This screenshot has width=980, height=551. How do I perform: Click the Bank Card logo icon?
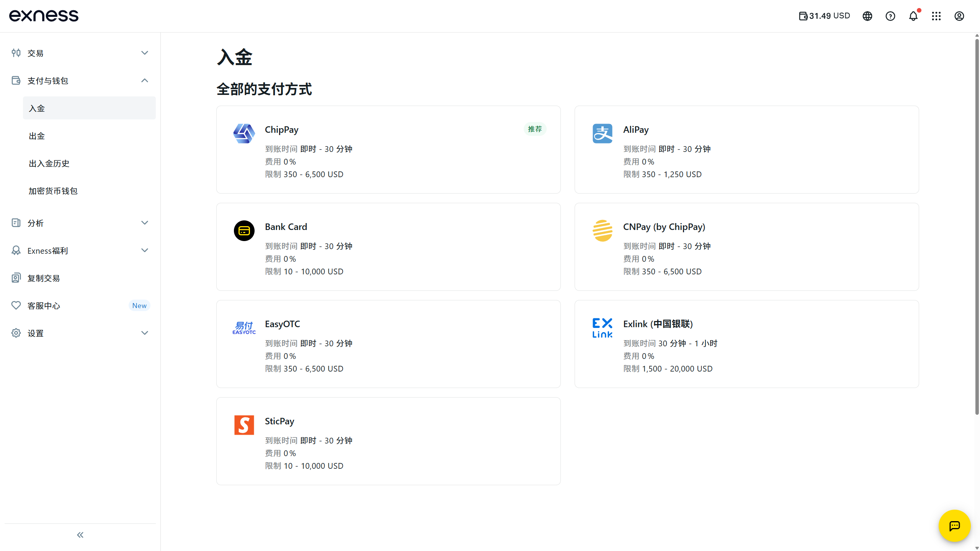pos(244,231)
